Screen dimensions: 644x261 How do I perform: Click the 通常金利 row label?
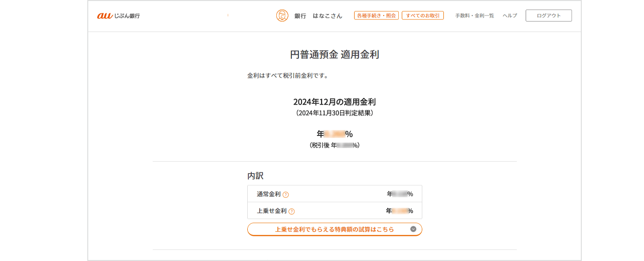click(x=268, y=194)
